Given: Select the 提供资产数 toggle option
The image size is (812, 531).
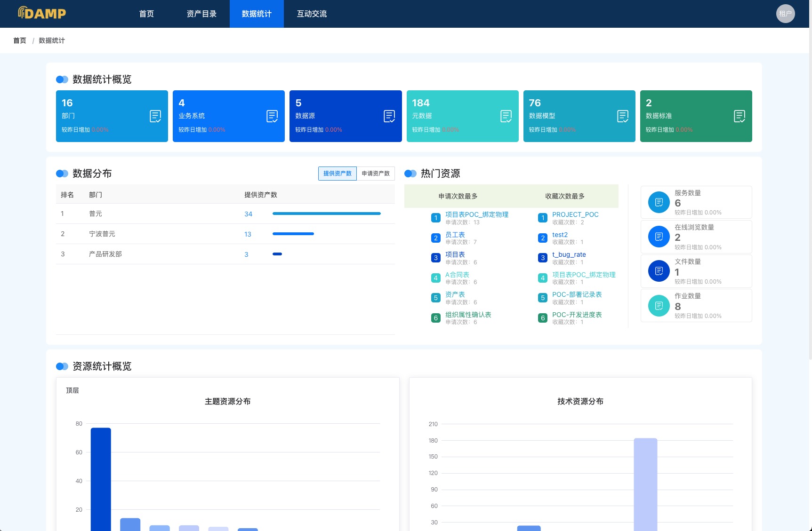Looking at the screenshot, I should (337, 174).
